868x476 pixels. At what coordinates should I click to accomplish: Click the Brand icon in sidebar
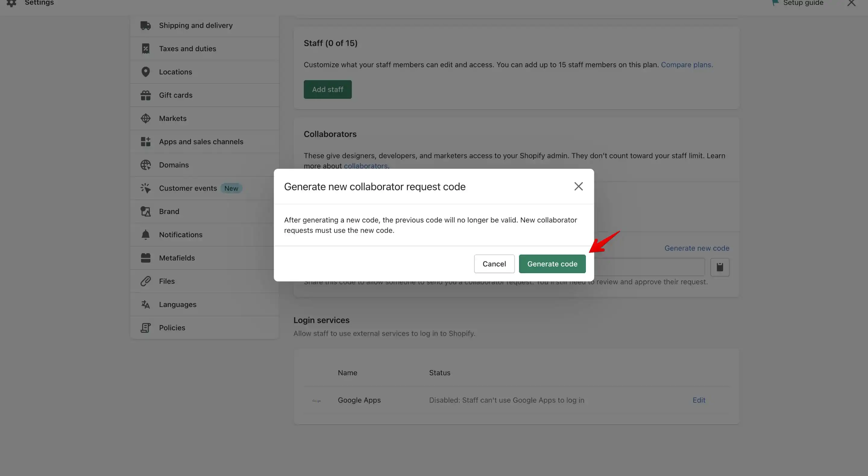click(x=146, y=211)
